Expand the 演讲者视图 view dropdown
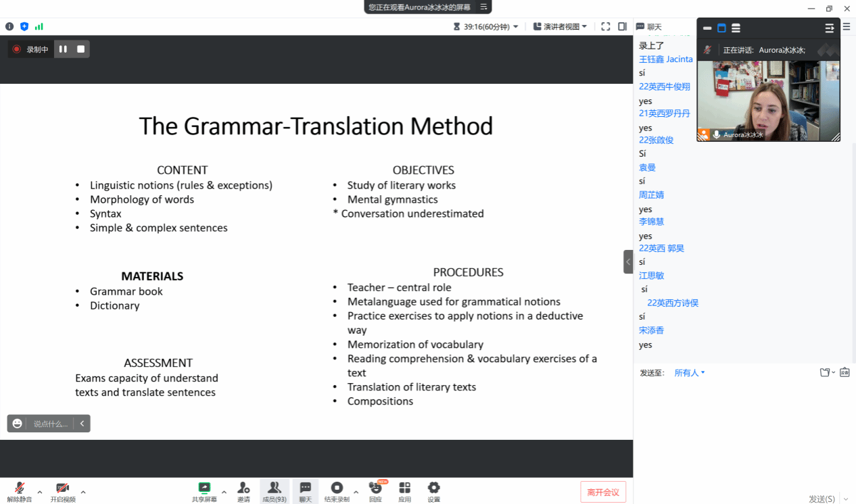Screen dimensions: 856x504 (561, 26)
